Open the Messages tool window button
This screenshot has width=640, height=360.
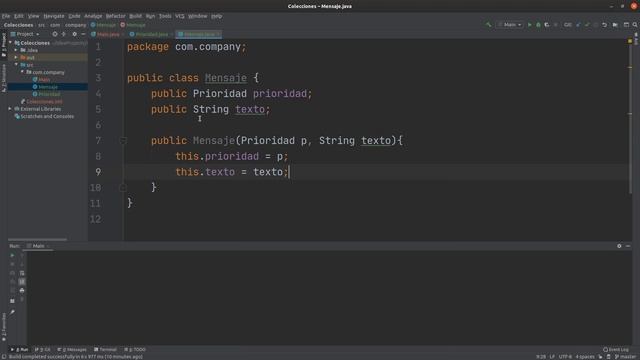(x=72, y=350)
